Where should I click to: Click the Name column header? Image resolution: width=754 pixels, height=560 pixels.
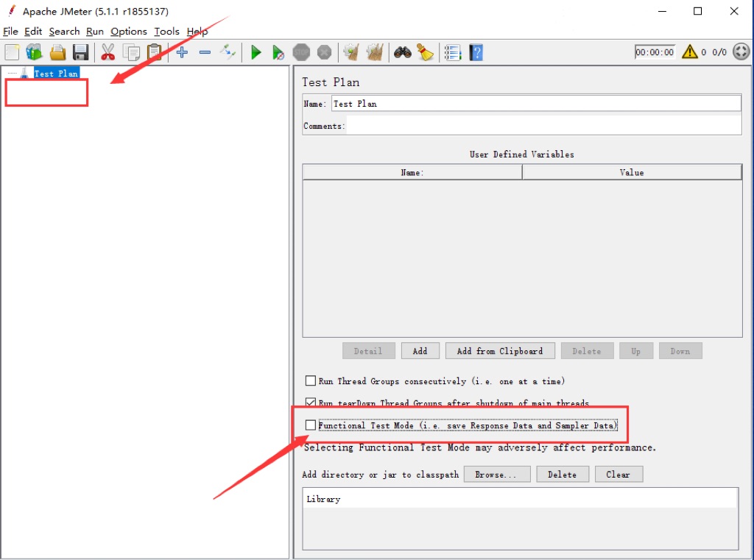412,172
